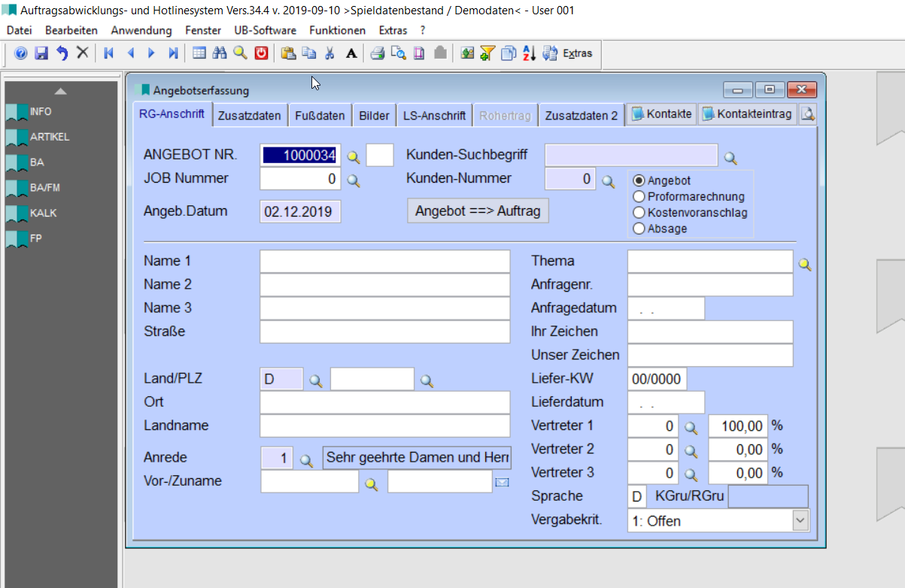The image size is (905, 588).
Task: Click the printer icon in toolbar
Action: tap(378, 53)
